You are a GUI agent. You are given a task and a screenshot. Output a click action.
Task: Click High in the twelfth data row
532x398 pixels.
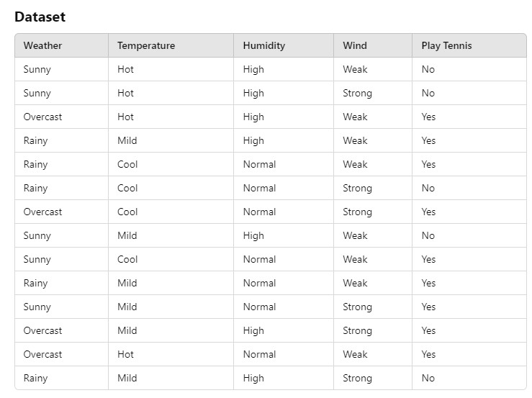pyautogui.click(x=253, y=330)
